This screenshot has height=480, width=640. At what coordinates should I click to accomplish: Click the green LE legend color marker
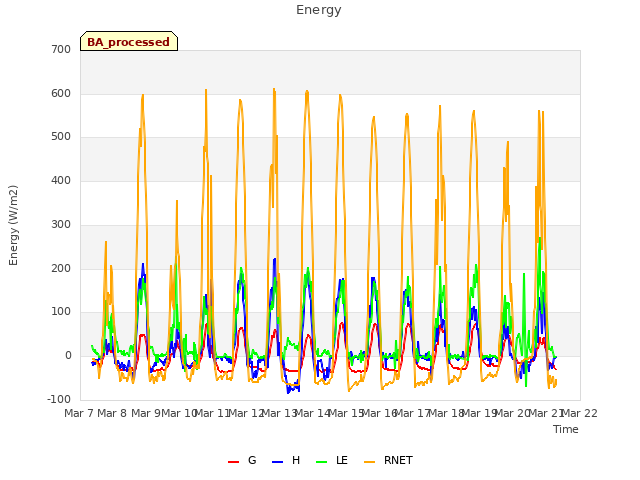point(322,462)
